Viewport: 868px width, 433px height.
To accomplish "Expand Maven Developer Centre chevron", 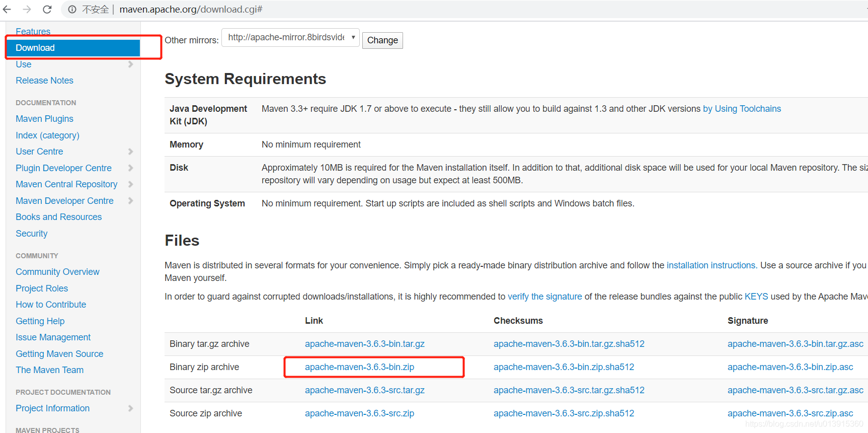I will pos(131,201).
